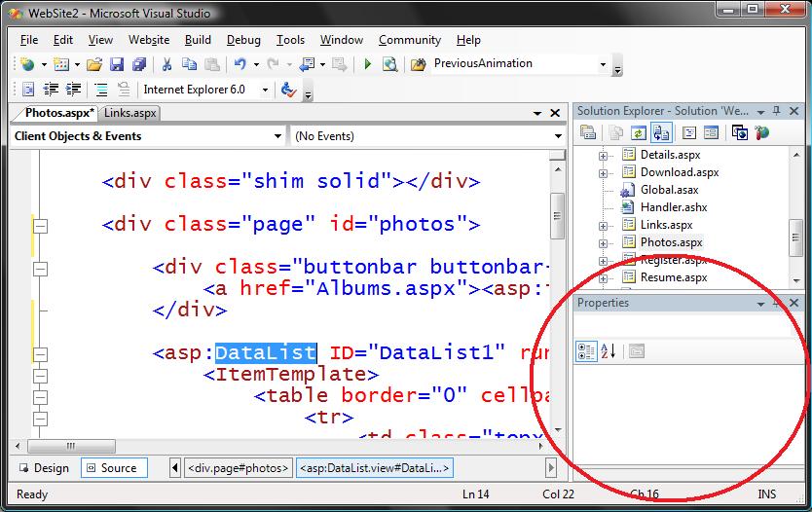The height and width of the screenshot is (512, 812).
Task: Click the Save All icon
Action: 139,64
